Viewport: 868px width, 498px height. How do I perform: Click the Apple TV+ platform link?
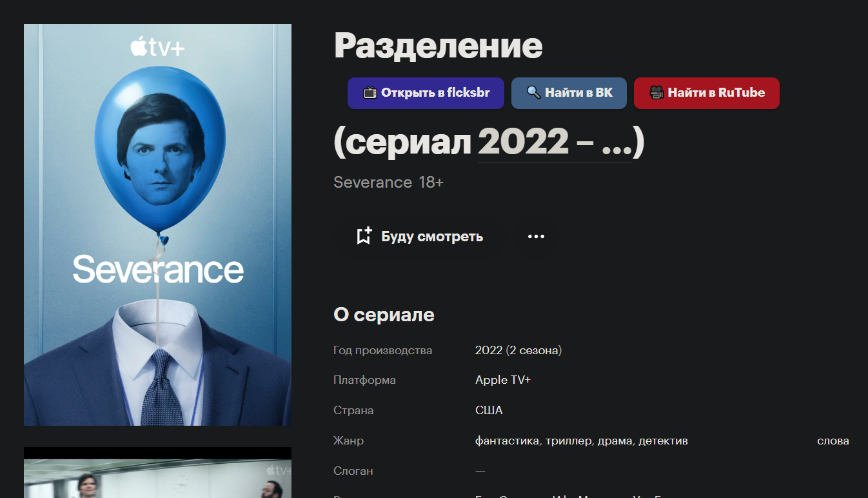click(503, 380)
